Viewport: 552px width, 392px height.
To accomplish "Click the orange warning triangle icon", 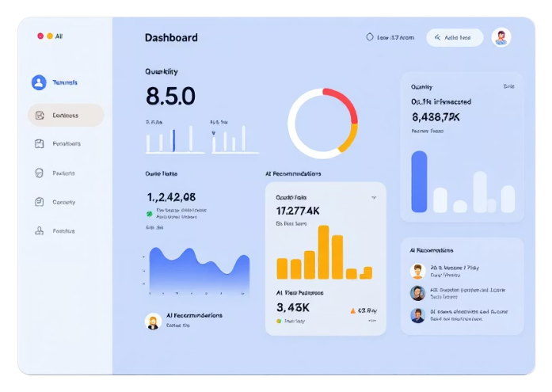I will pyautogui.click(x=352, y=310).
